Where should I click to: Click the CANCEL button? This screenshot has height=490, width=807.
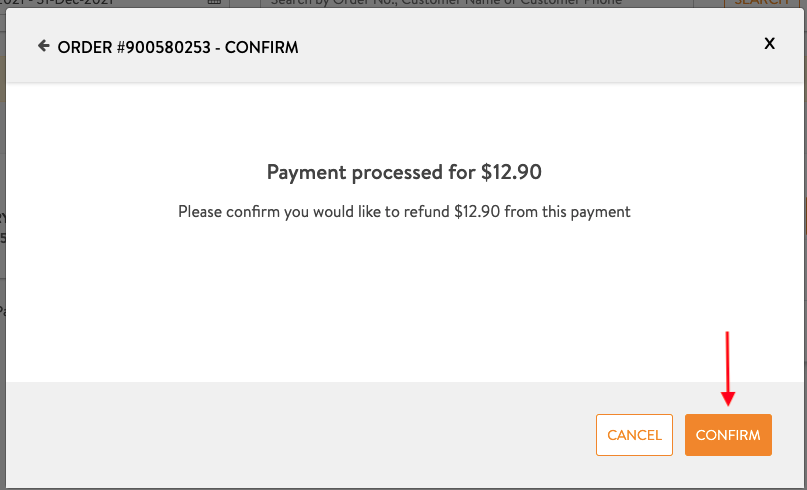(634, 435)
